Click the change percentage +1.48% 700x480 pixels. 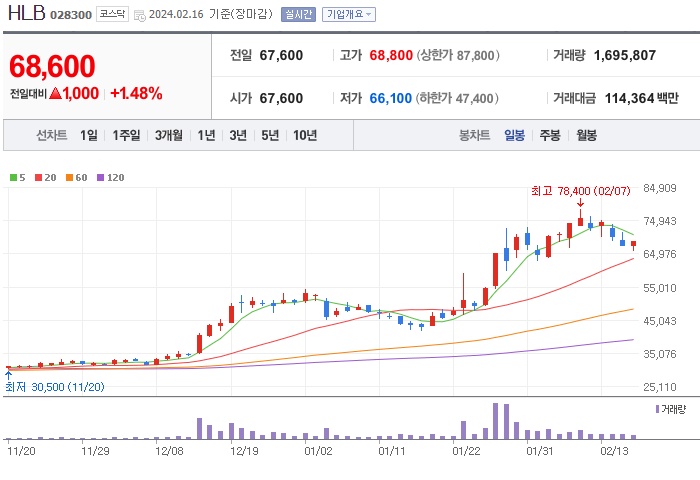[136, 93]
